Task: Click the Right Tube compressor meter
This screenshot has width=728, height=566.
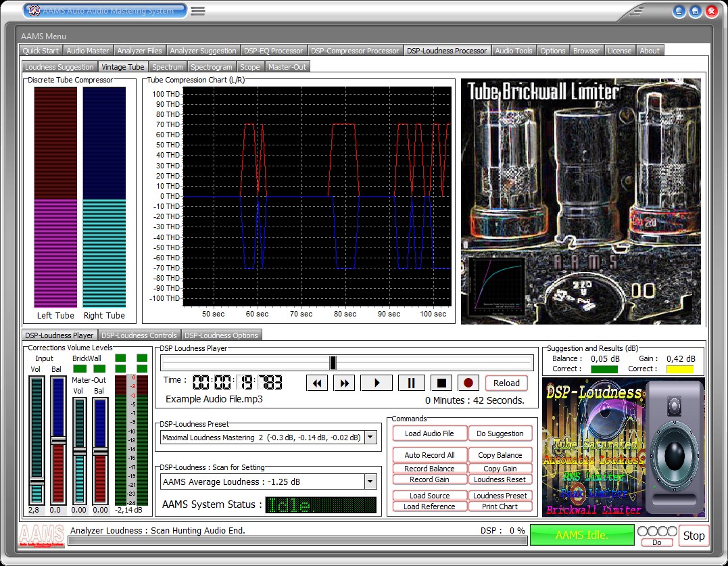Action: click(104, 197)
